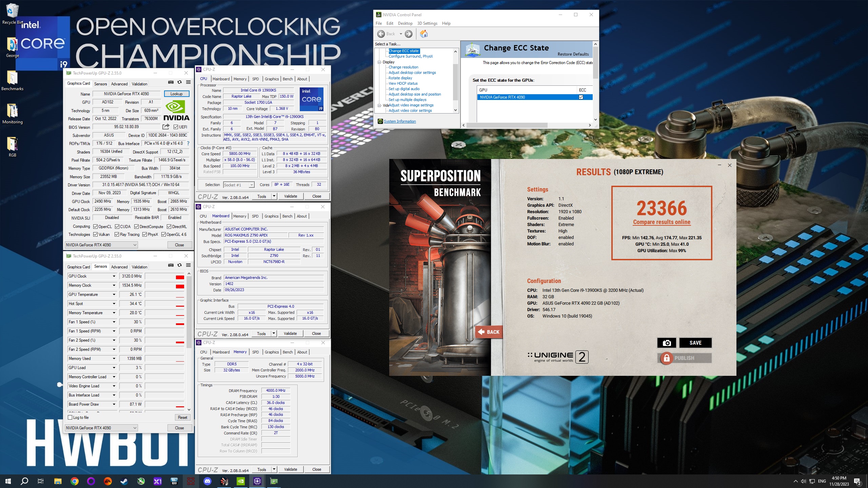Screen dimensions: 868x488
Task: Switch to Advanced tab in top GPU-Z window
Action: pos(119,84)
